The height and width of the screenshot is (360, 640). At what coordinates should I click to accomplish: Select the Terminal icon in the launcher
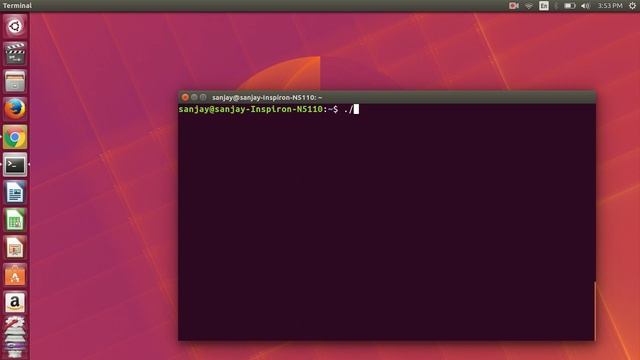click(15, 164)
